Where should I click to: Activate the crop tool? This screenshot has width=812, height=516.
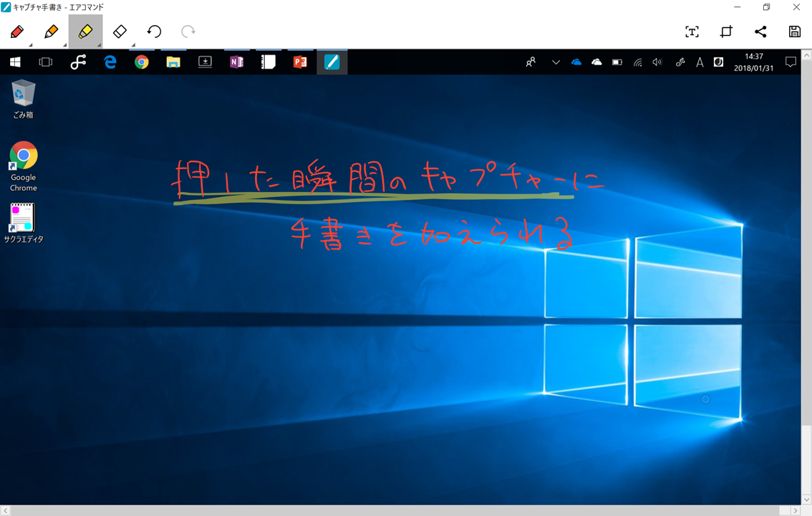[x=726, y=32]
